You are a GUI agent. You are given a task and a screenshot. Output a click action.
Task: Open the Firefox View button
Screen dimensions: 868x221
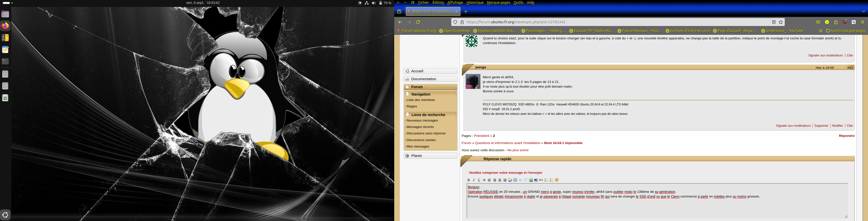(x=399, y=12)
